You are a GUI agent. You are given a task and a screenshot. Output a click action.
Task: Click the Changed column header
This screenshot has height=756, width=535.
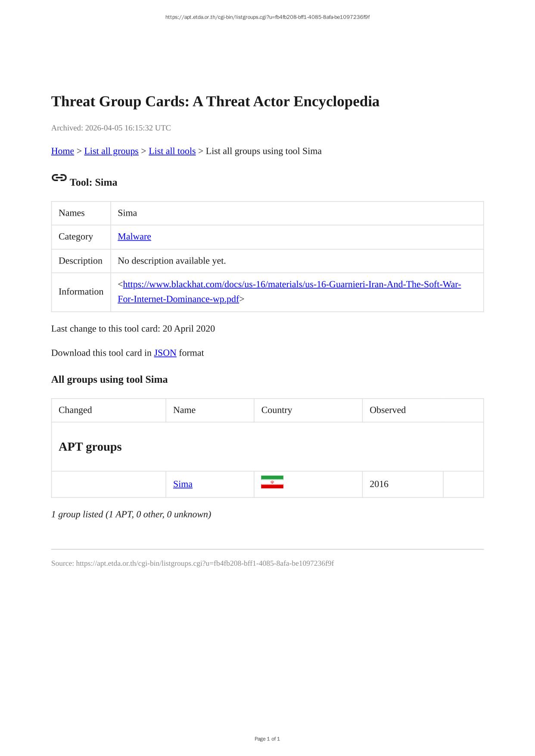tap(75, 410)
